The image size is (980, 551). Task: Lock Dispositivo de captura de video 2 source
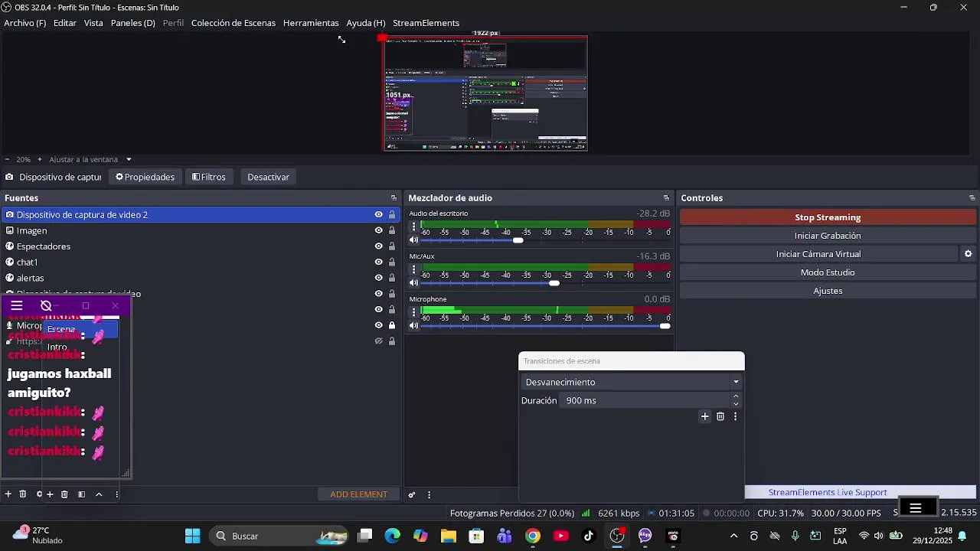click(392, 215)
